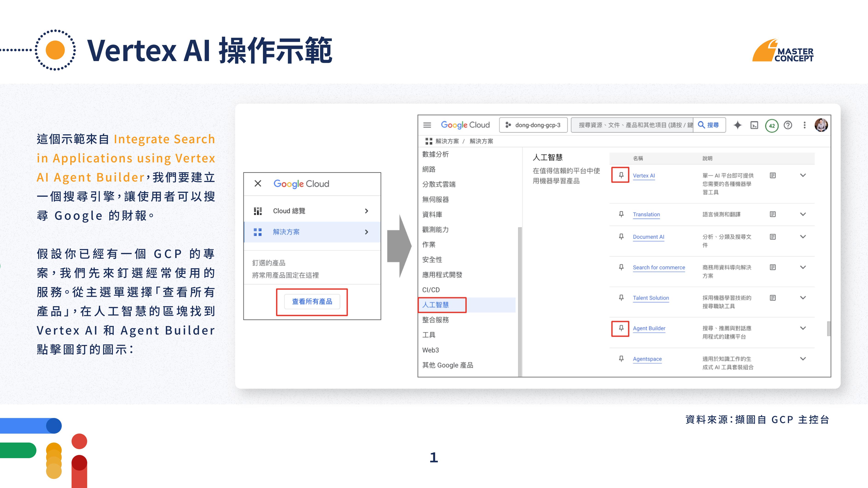Pin Search for commerce product
868x488 pixels.
tap(621, 267)
